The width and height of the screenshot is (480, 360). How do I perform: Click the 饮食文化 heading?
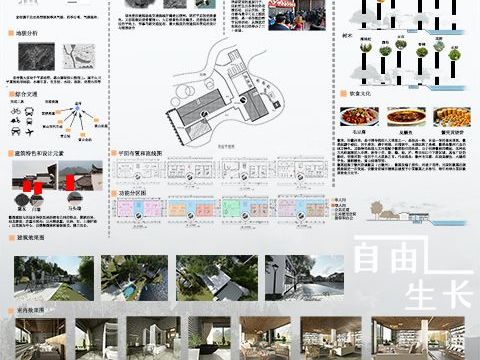[360, 94]
